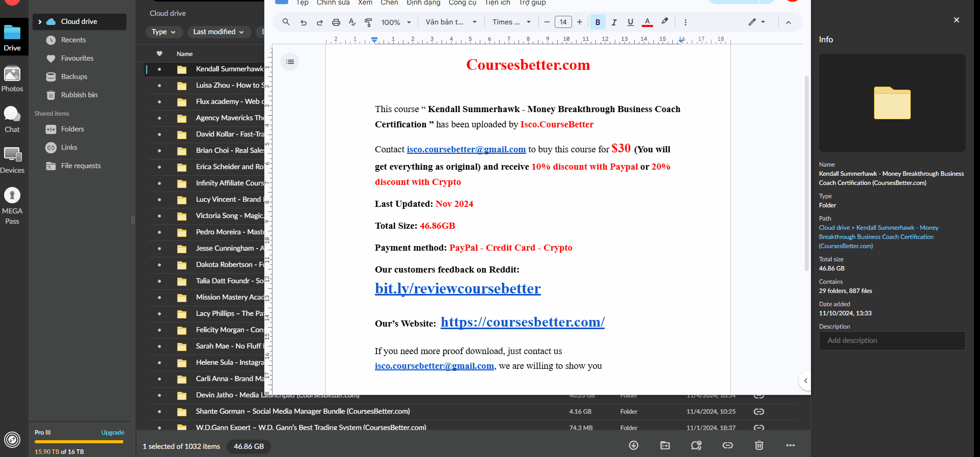Click the text color button
The height and width of the screenshot is (457, 980).
[x=647, y=22]
